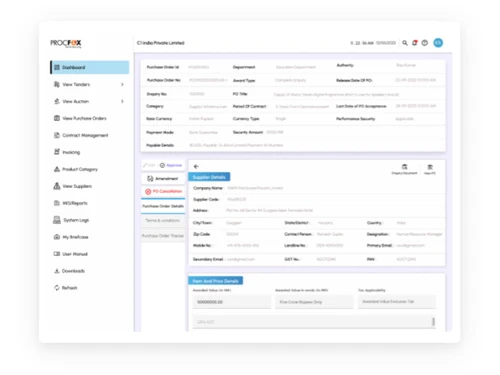
Task: Click the Refresh icon in sidebar
Action: 57,288
